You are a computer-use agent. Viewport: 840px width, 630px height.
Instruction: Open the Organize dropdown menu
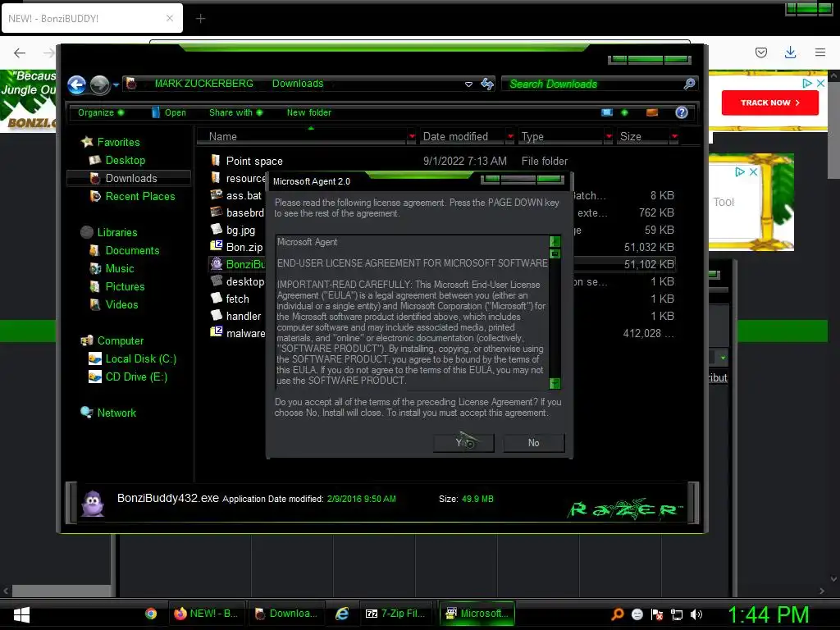(x=101, y=112)
